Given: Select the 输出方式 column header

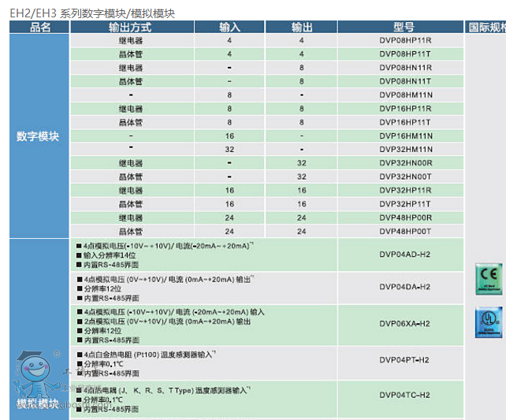Looking at the screenshot, I should [132, 27].
